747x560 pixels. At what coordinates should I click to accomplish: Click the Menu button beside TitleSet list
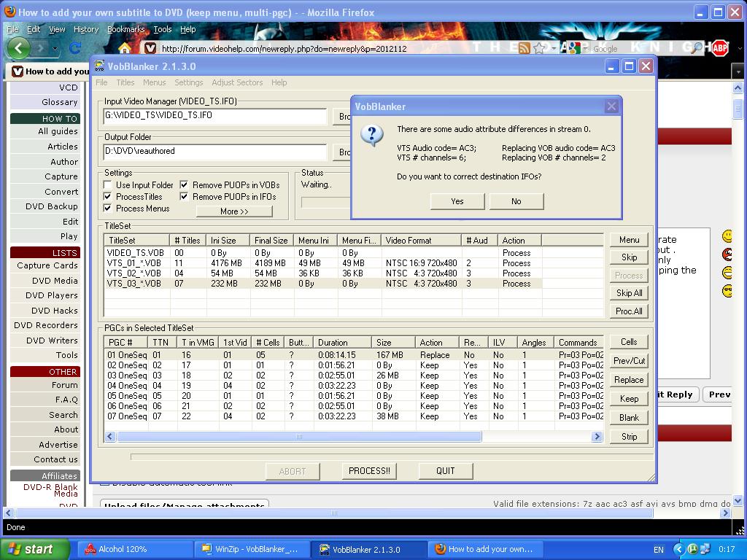pyautogui.click(x=629, y=240)
